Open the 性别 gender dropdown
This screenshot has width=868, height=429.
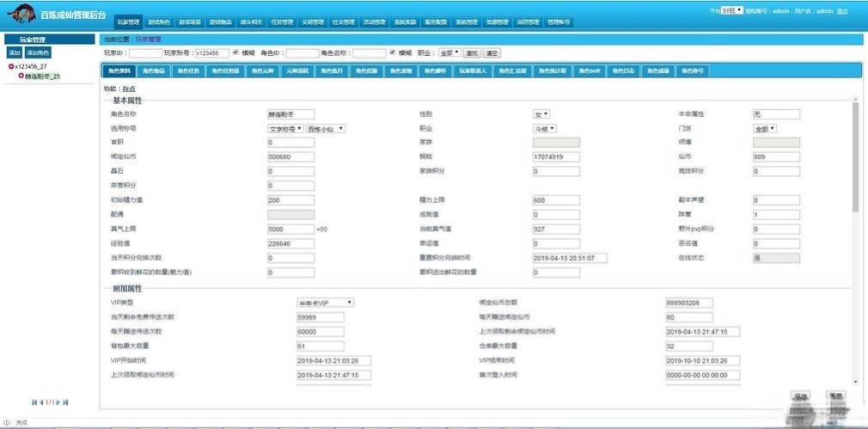[541, 114]
